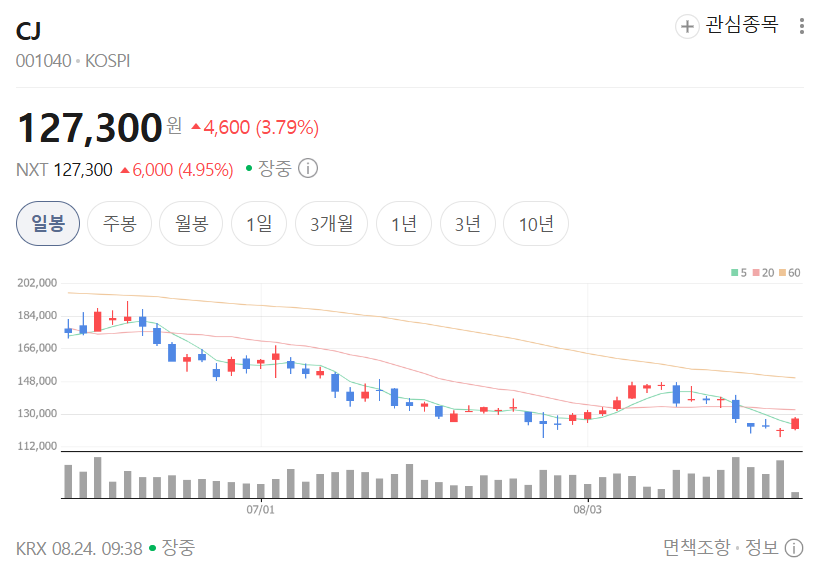Viewport: 826px width, 567px height.
Task: Click the last small volume bar at right end
Action: pyautogui.click(x=795, y=495)
